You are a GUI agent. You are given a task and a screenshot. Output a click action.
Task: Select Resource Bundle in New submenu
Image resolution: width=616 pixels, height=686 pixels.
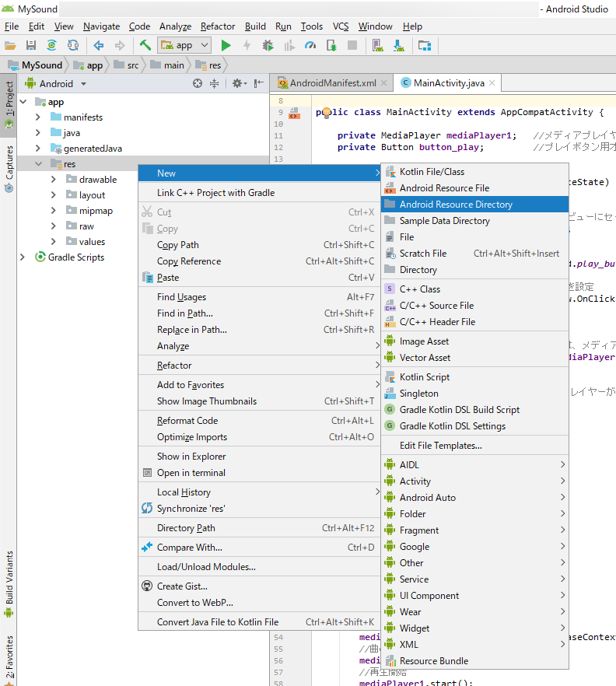474,660
